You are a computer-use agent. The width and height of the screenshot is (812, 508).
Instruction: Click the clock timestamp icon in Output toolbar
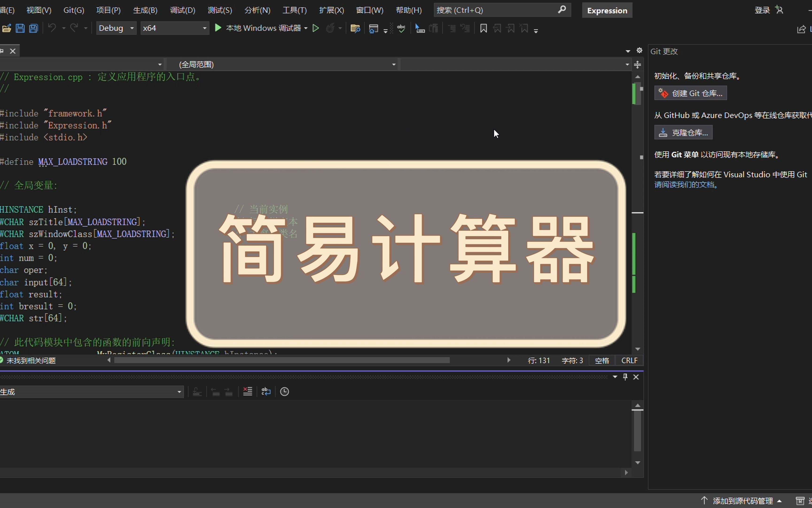285,391
